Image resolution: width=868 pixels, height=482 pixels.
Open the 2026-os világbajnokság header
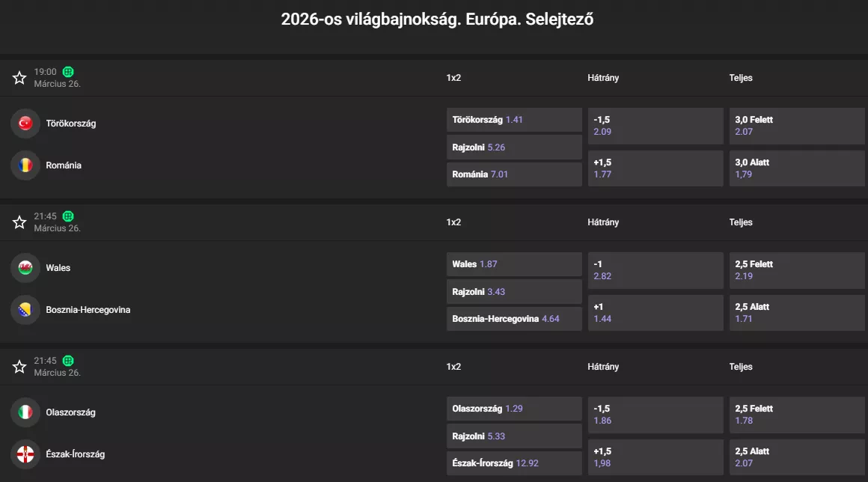point(434,19)
